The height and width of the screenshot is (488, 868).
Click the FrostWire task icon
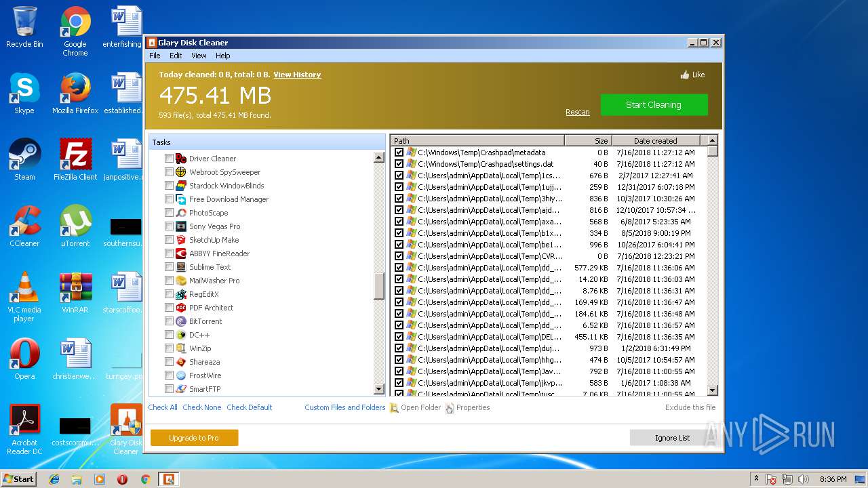[x=181, y=375]
